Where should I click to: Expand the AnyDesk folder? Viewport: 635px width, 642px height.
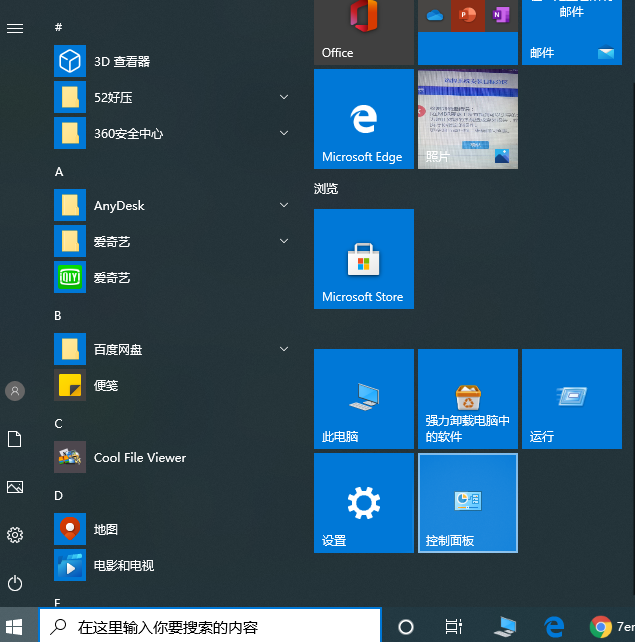(x=170, y=206)
